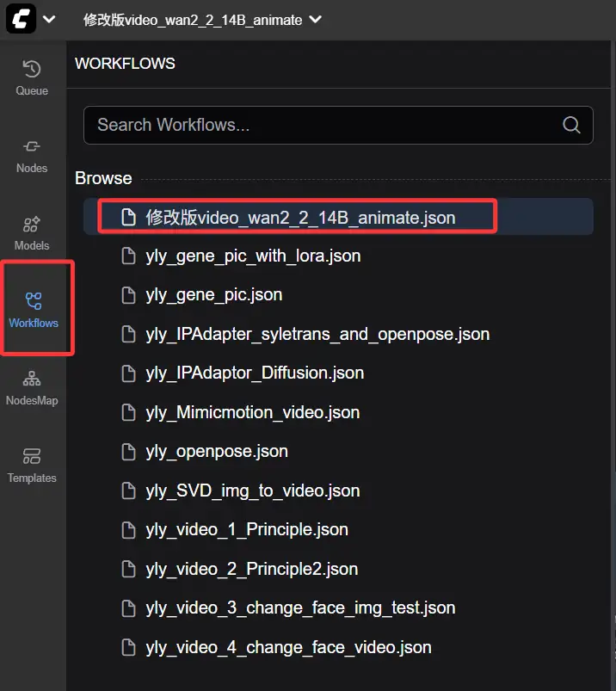Open yly_gene_pic_with_lora.json workflow
Screen dimensions: 616x691
253,256
